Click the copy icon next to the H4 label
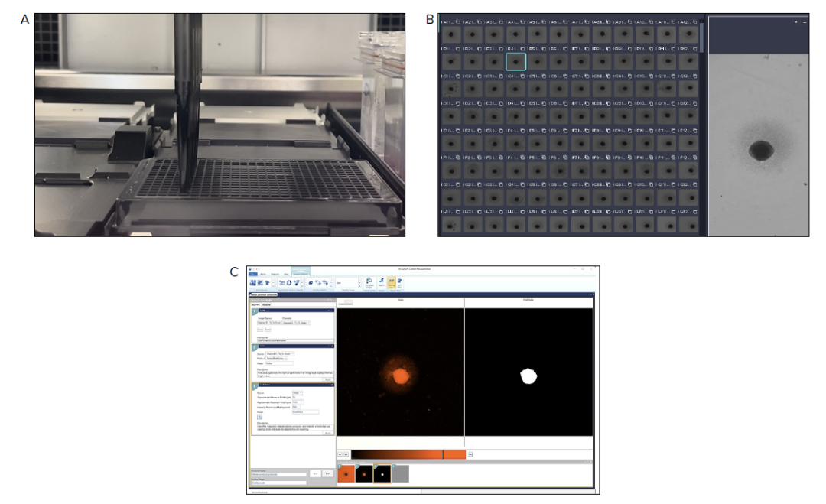The width and height of the screenshot is (826, 504). [522, 212]
